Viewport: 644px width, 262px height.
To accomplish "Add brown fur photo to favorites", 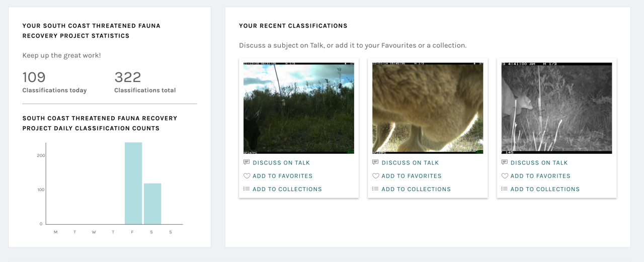I will (x=411, y=176).
